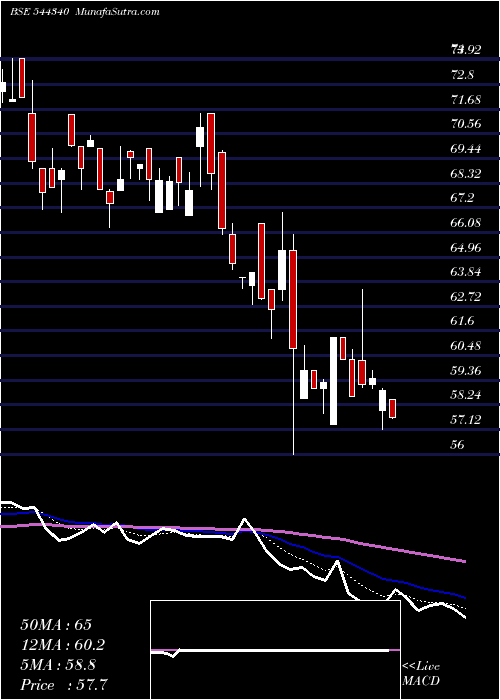Click the 5MA : 58.8 readout

coord(58,665)
